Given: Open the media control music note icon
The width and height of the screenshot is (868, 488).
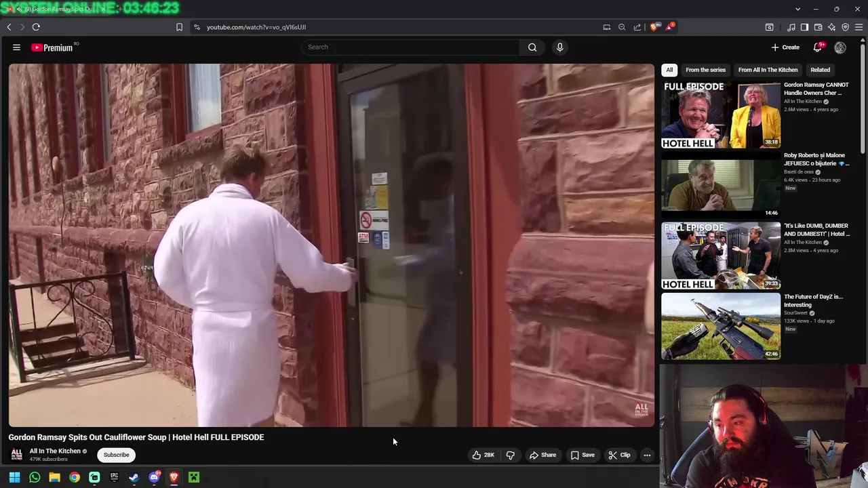Looking at the screenshot, I should pos(791,27).
